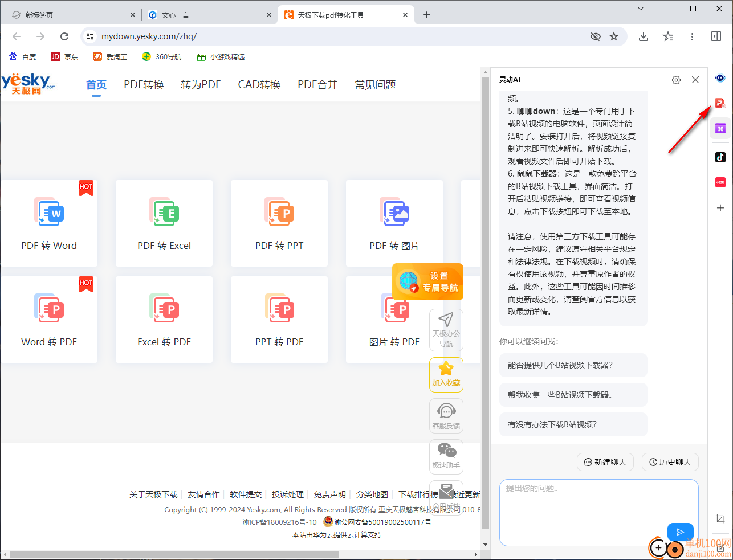This screenshot has height=560, width=733.
Task: Reload the current page
Action: 64,36
